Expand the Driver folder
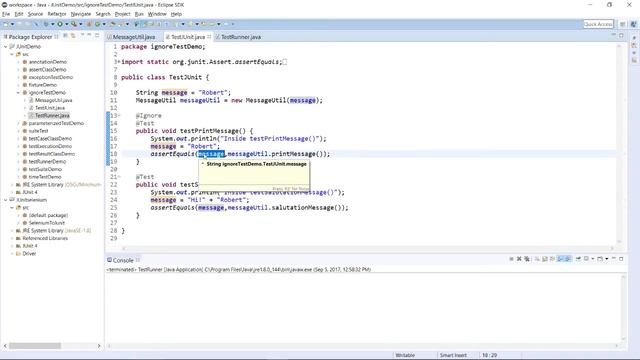Image resolution: width=640 pixels, height=360 pixels. pyautogui.click(x=12, y=253)
